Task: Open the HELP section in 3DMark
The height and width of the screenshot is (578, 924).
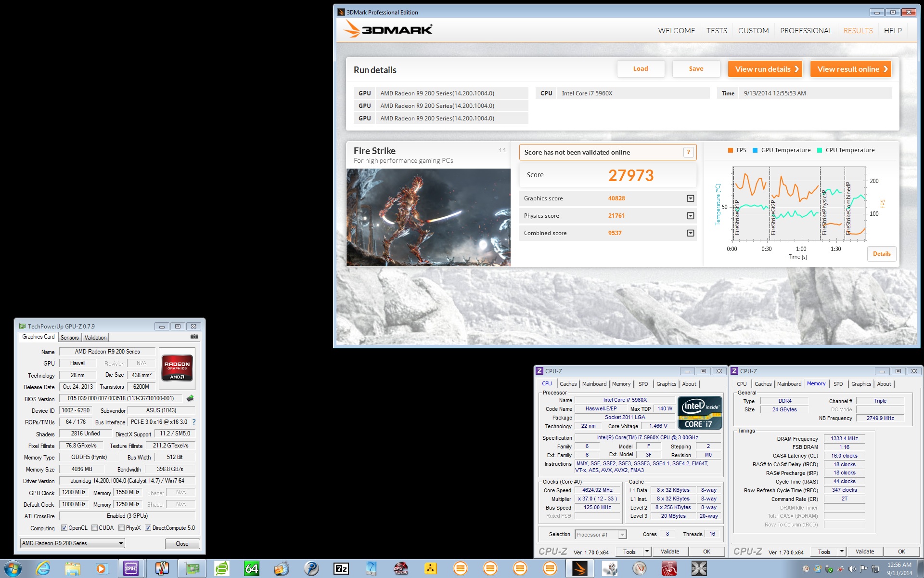Action: [x=893, y=31]
